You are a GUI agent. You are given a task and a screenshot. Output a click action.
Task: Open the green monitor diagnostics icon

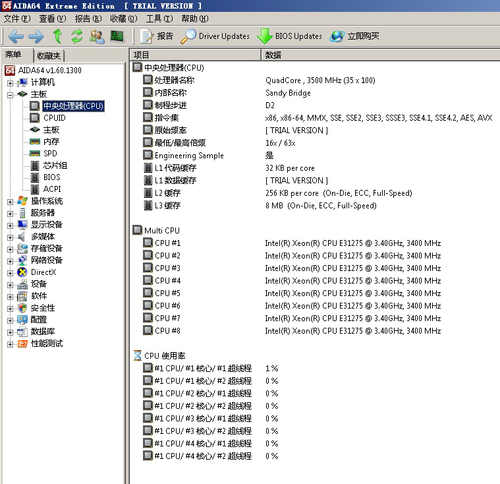pos(117,36)
